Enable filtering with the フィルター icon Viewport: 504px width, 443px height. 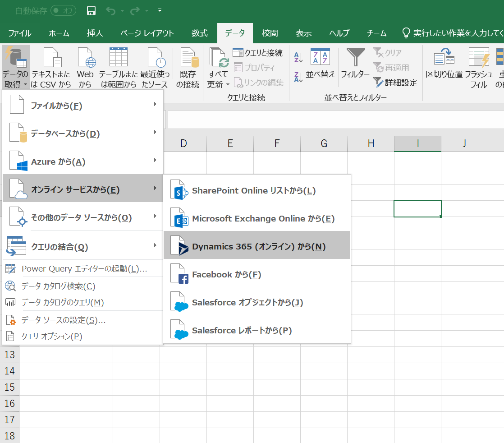pos(355,63)
